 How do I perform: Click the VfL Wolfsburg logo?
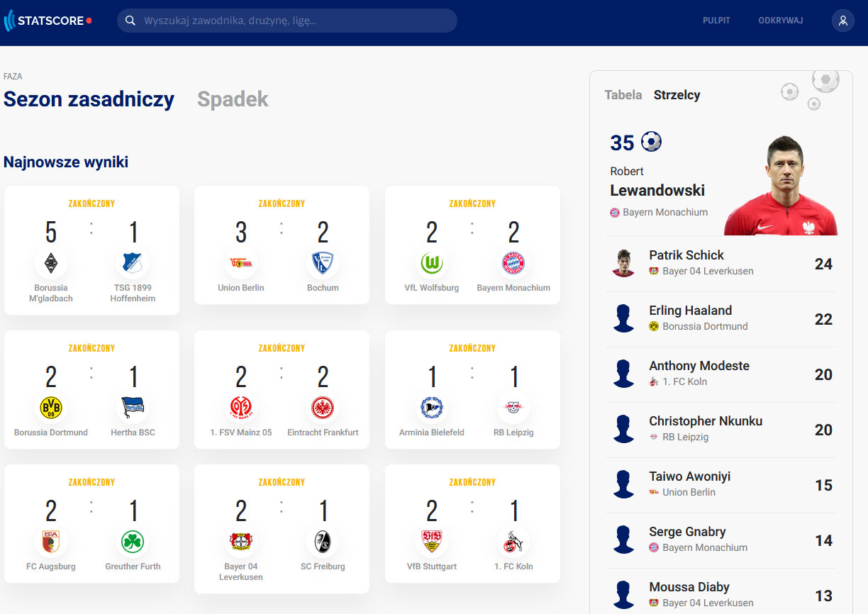(x=432, y=263)
